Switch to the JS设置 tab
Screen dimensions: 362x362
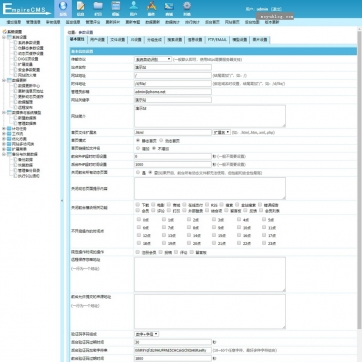tap(136, 39)
